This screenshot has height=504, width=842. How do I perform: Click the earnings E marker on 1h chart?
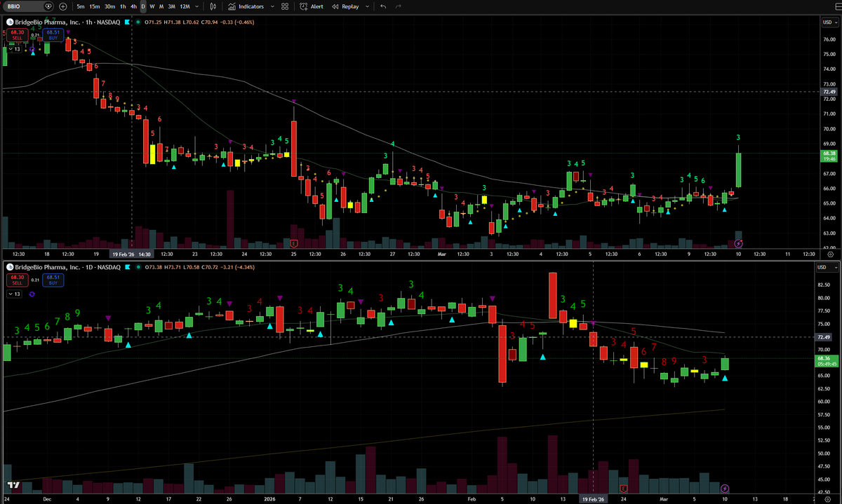(x=294, y=243)
